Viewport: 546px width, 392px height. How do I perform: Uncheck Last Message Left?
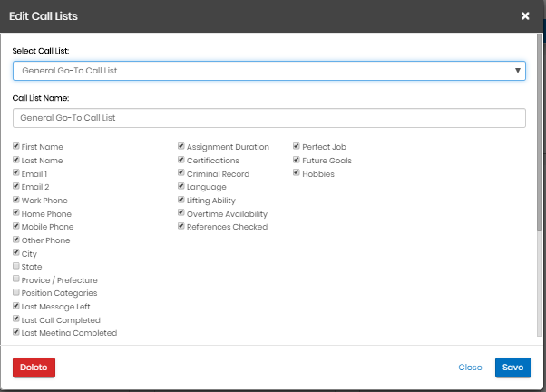coord(16,307)
